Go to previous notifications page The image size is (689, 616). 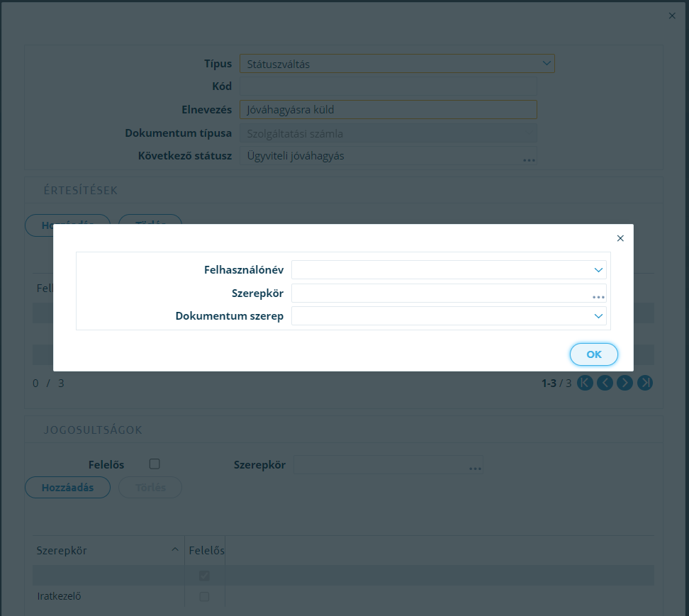point(605,383)
